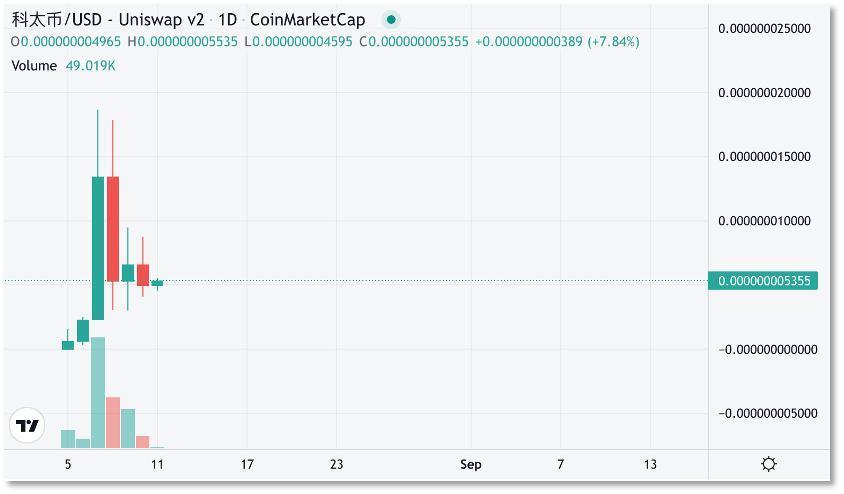Click the 23 date label on time axis
The height and width of the screenshot is (494, 844).
[x=336, y=464]
